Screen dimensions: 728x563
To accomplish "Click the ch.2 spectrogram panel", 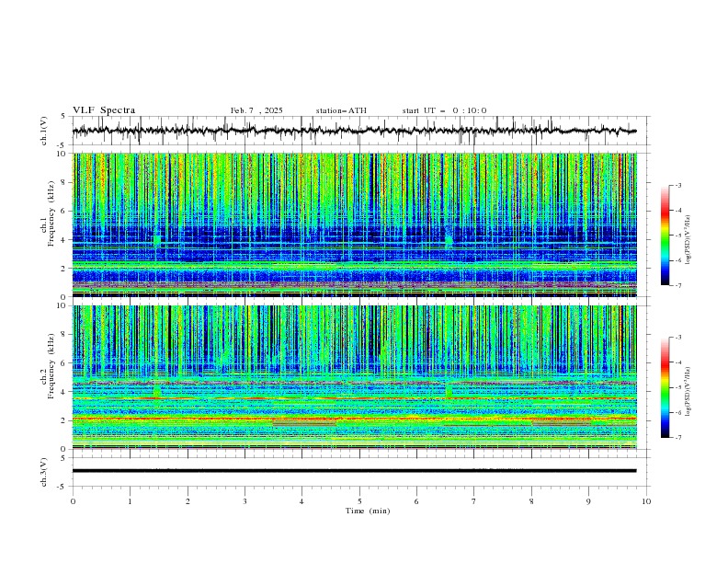I will 355,377.
